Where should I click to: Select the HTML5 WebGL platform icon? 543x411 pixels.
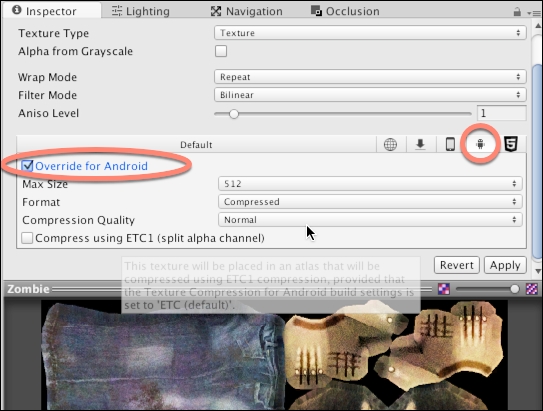(x=511, y=144)
